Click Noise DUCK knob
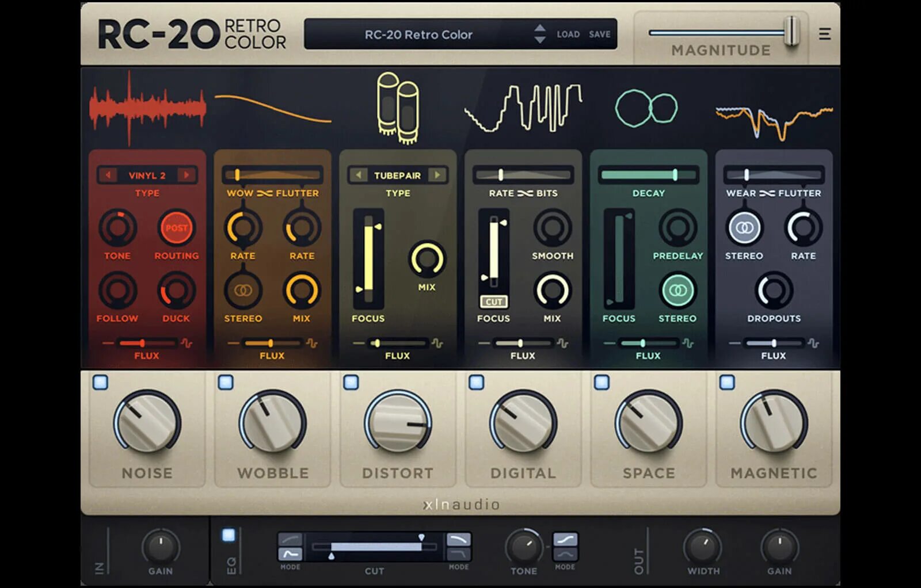 point(176,291)
